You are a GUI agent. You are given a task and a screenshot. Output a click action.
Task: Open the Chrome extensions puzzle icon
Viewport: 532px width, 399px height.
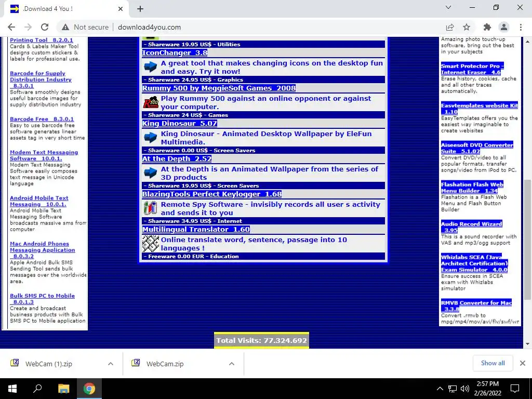pos(487,27)
